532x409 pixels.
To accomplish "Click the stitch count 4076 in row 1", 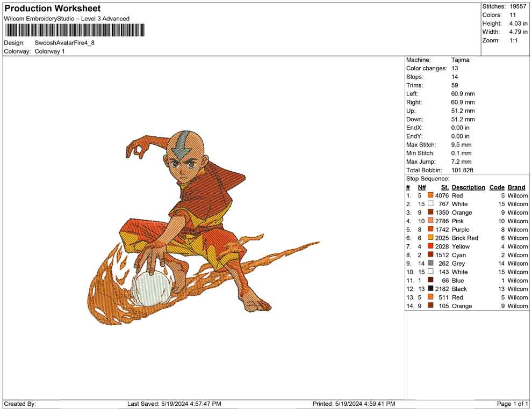I will coord(442,195).
